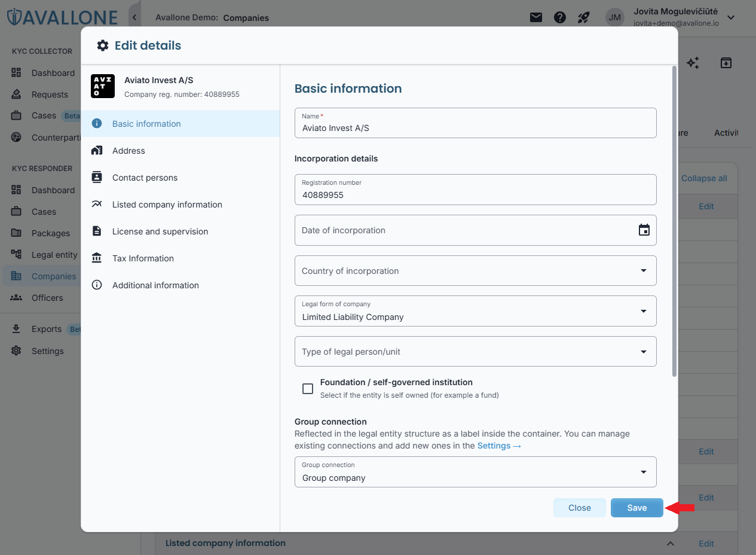Viewport: 756px width, 555px height.
Task: Click into the Registration number field
Action: tap(476, 190)
